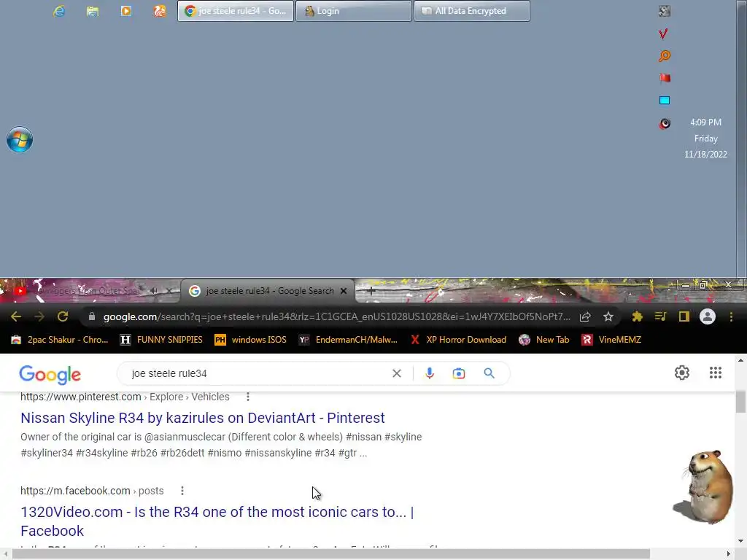Open the UC Browser taskbar icon

[159, 11]
